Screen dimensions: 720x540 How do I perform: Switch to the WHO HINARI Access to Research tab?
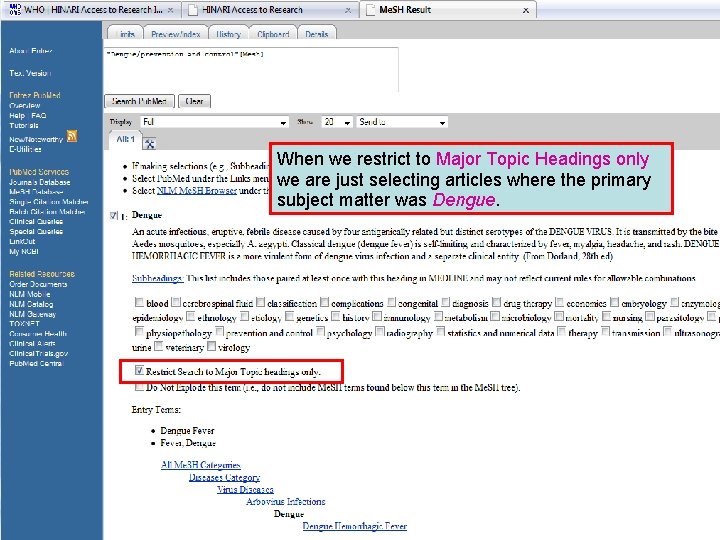click(x=93, y=10)
